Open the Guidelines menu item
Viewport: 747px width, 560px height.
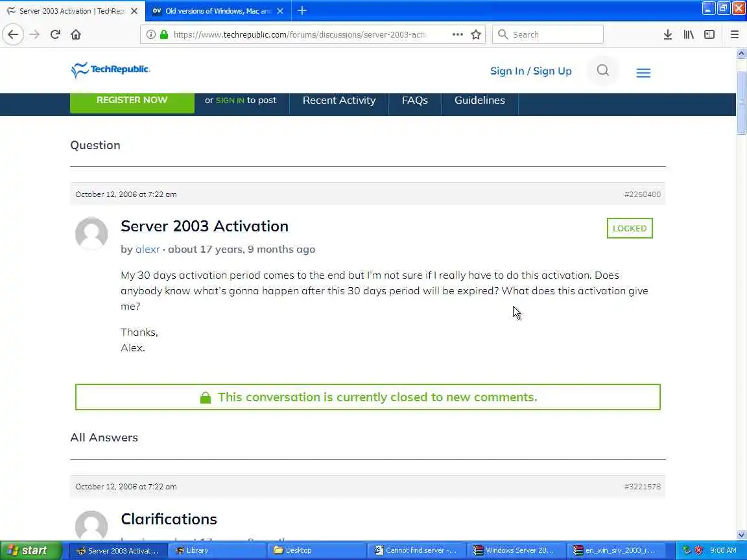479,100
